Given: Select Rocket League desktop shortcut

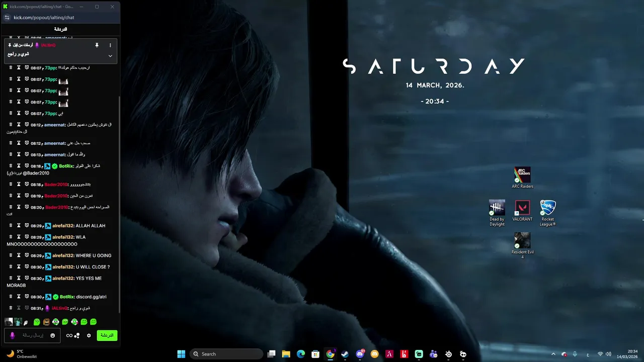Looking at the screenshot, I should coord(547,213).
